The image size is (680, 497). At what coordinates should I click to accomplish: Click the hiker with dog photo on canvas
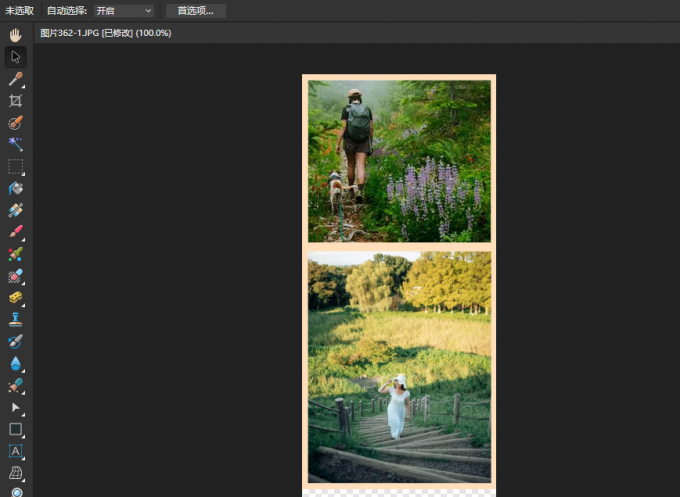(x=399, y=161)
